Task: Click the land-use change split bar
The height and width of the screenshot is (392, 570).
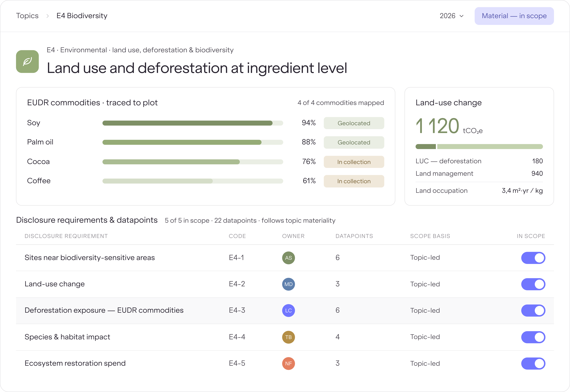Action: (479, 147)
